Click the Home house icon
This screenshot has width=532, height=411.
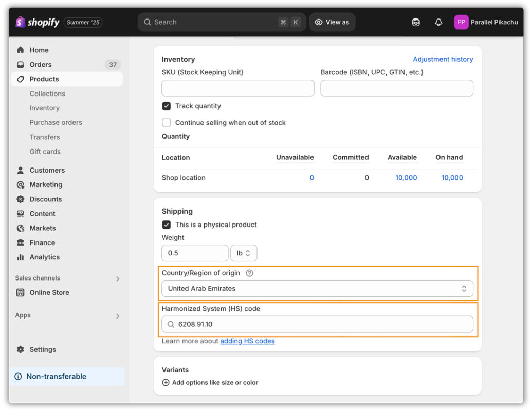coord(21,50)
